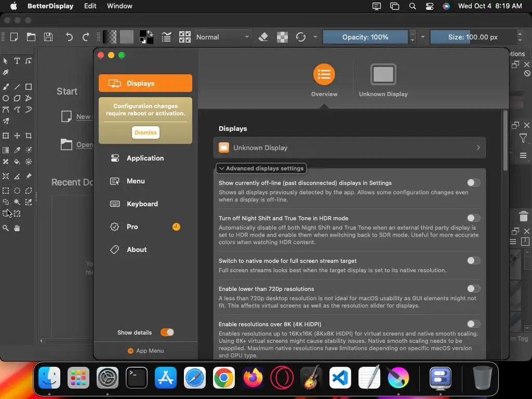Open the Edit menu in menu bar
This screenshot has width=532, height=399.
[x=90, y=6]
